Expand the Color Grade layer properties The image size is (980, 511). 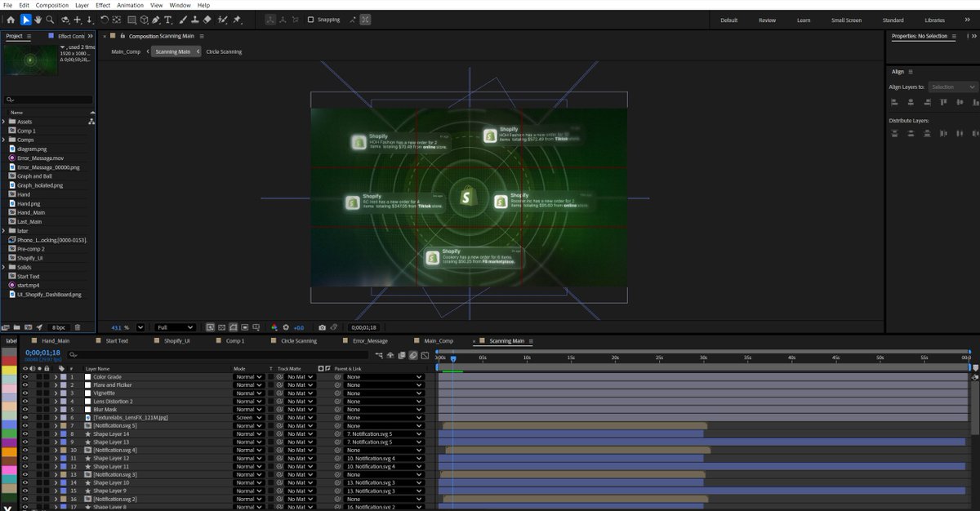(x=56, y=377)
